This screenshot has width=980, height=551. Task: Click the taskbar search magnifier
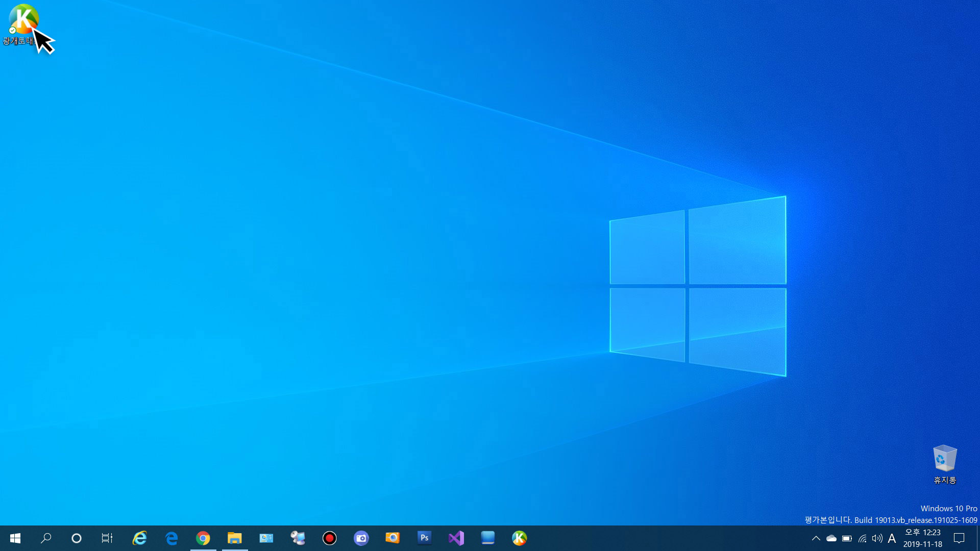pos(46,538)
